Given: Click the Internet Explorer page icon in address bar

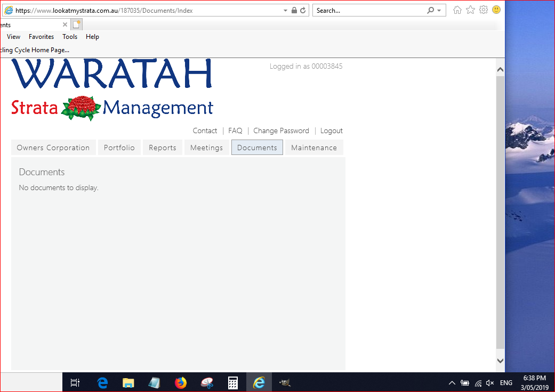Looking at the screenshot, I should (x=9, y=10).
